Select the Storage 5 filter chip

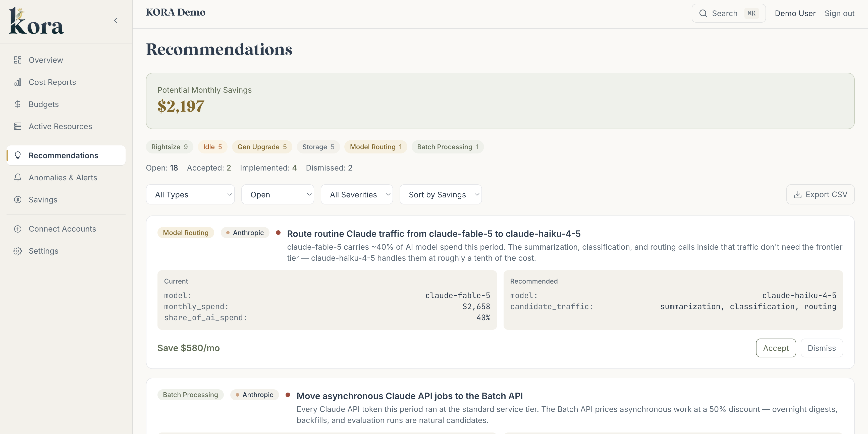pyautogui.click(x=318, y=147)
